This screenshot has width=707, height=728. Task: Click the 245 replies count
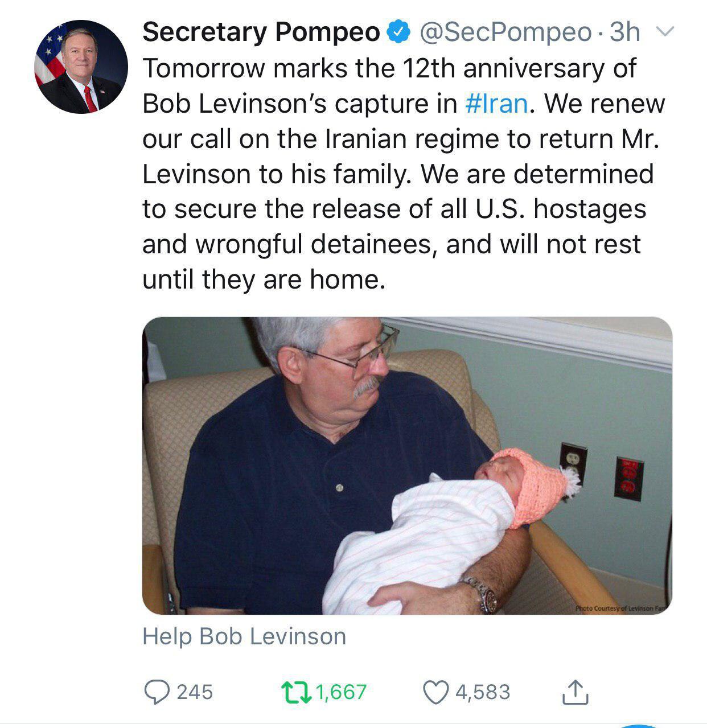tap(195, 692)
